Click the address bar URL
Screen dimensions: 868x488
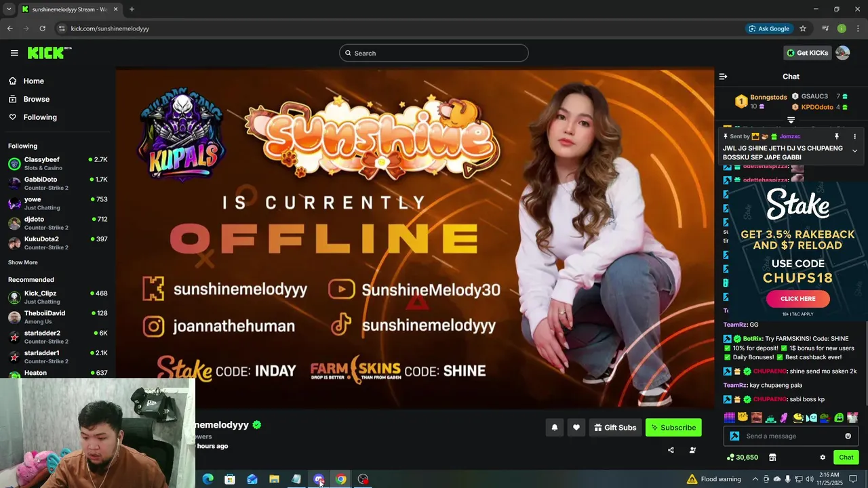click(x=110, y=28)
